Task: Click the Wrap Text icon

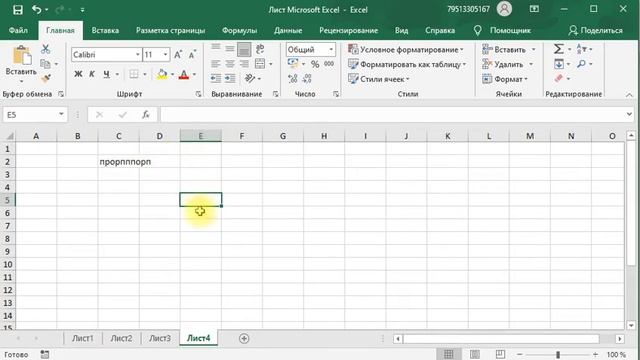Action: 260,49
